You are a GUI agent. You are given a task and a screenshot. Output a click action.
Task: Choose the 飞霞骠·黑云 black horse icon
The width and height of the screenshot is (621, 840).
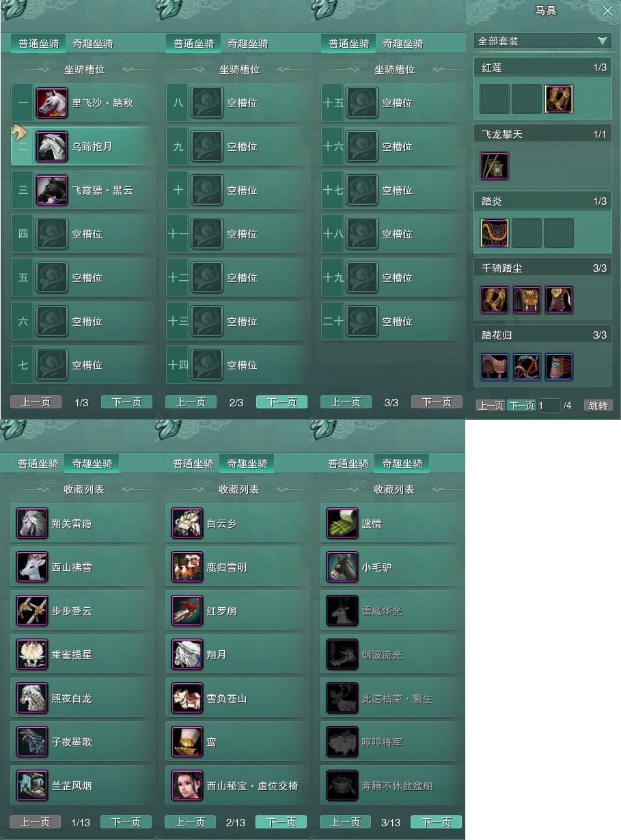(52, 191)
